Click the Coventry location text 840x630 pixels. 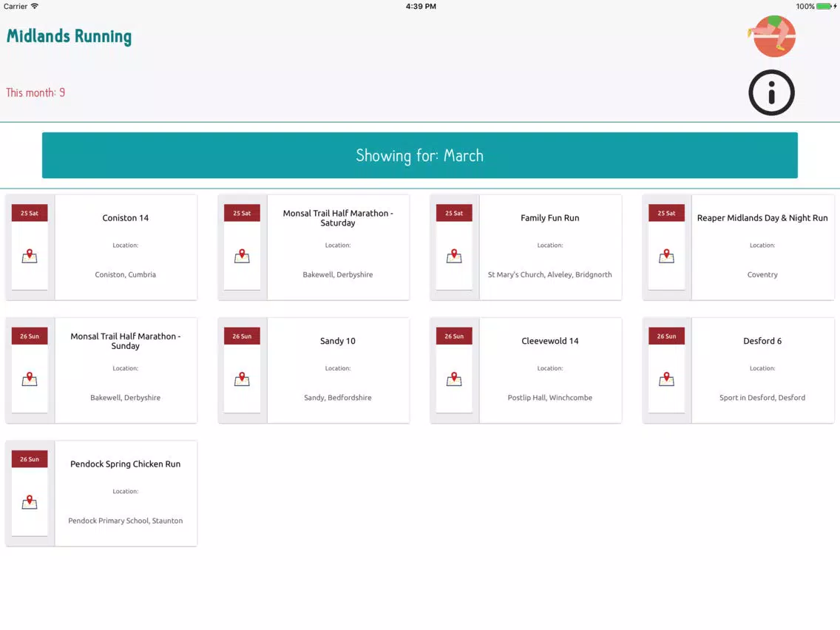pyautogui.click(x=762, y=275)
